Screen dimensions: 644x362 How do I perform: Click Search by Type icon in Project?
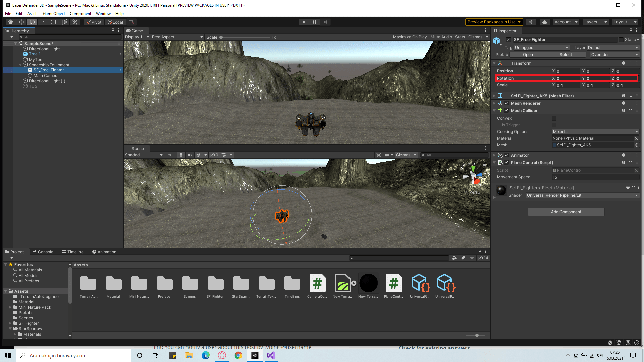(454, 258)
